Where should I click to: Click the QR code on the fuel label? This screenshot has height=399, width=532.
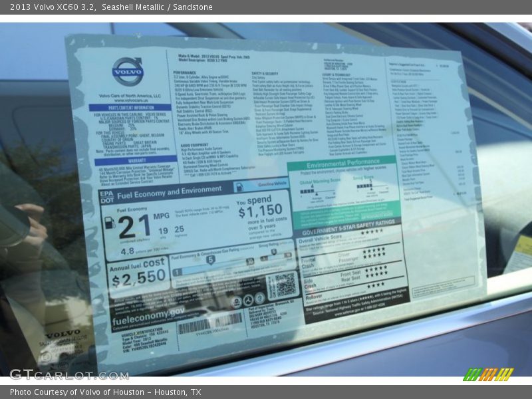click(285, 285)
